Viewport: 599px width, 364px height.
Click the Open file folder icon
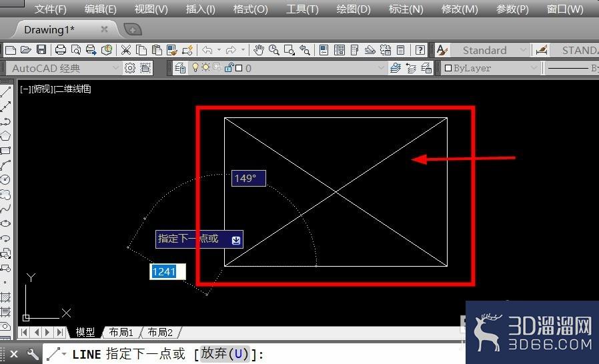25,50
